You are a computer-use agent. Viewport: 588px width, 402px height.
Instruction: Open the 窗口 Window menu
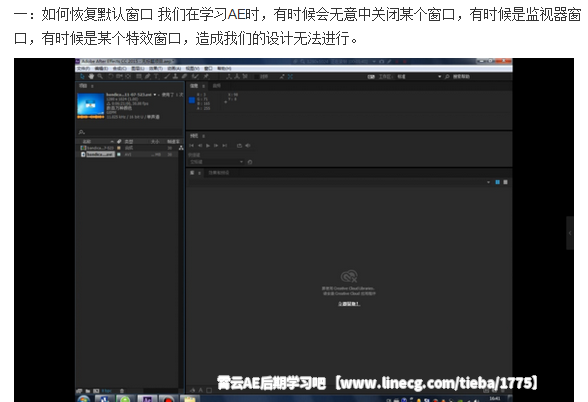pyautogui.click(x=208, y=69)
